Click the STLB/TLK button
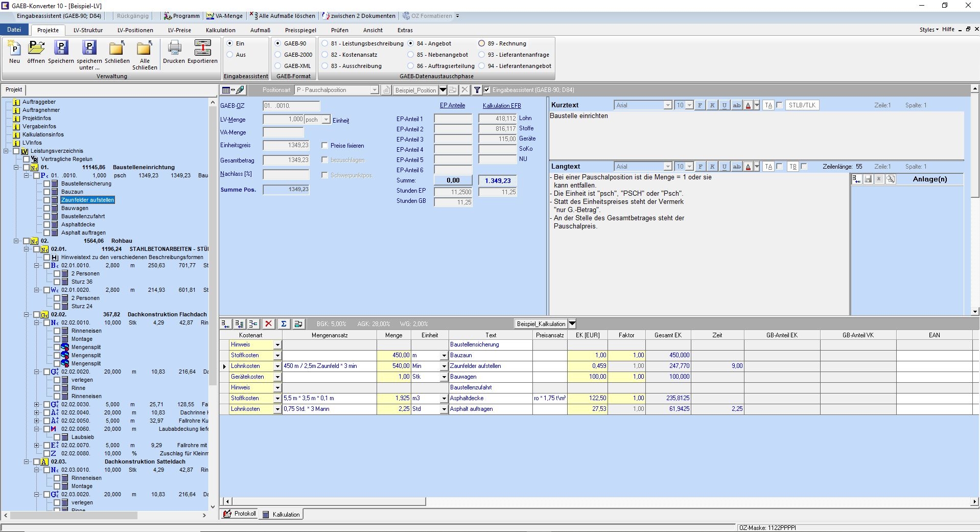Image resolution: width=980 pixels, height=532 pixels. click(802, 105)
